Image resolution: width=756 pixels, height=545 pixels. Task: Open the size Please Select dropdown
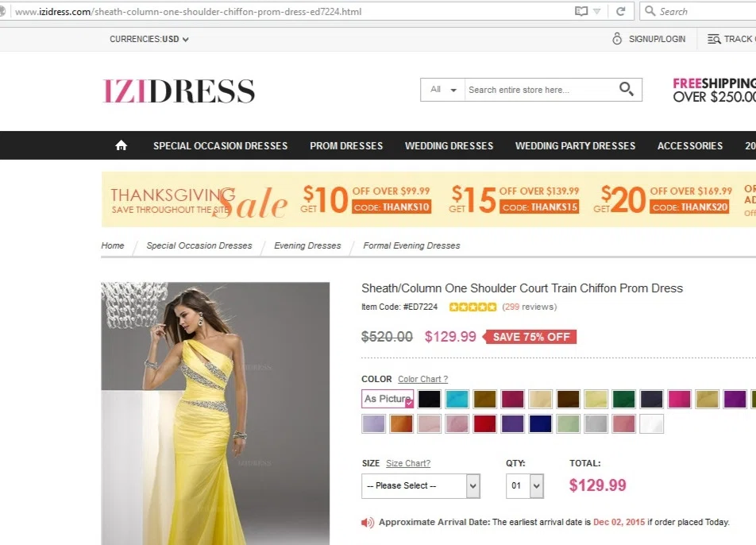tap(420, 485)
